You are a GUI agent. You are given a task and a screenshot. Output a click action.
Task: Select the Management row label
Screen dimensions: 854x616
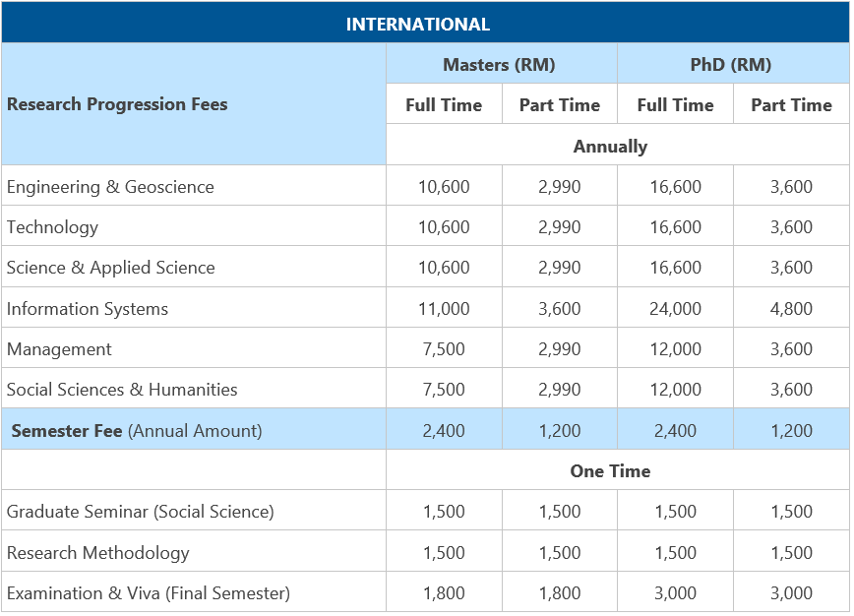pyautogui.click(x=59, y=349)
